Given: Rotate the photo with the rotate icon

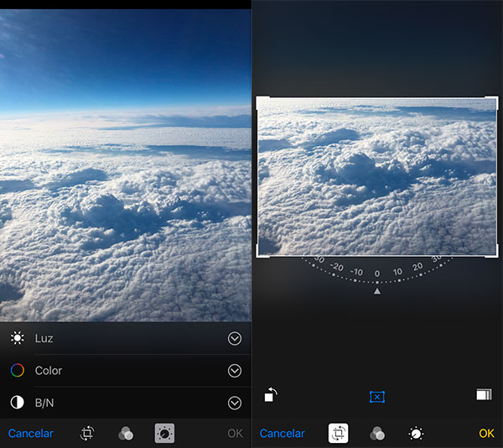Looking at the screenshot, I should tap(271, 394).
